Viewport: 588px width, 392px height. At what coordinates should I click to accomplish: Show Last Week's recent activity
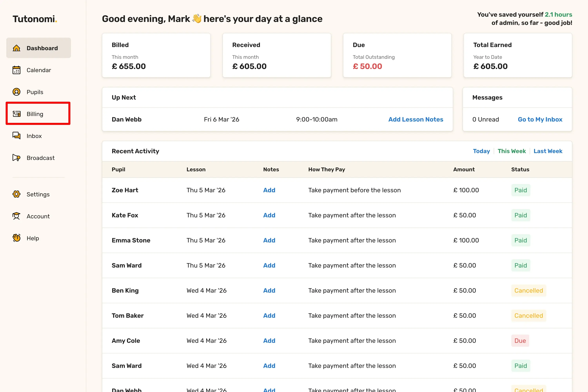click(x=548, y=151)
